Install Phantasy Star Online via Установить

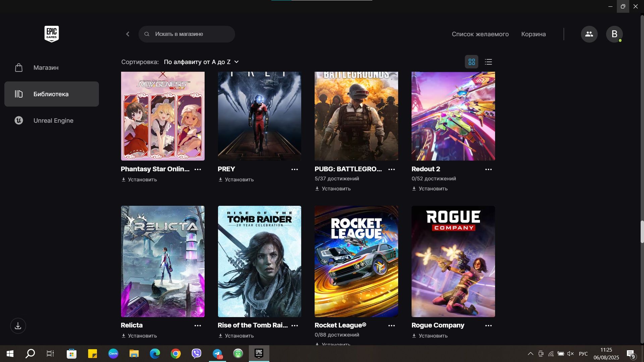[139, 180]
